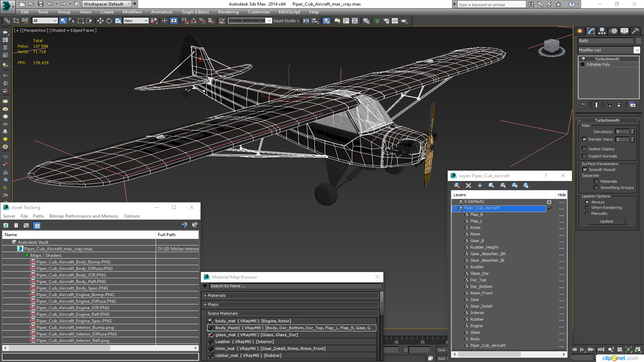This screenshot has height=362, width=644.
Task: Open the Graph Editors menu
Action: [x=195, y=12]
